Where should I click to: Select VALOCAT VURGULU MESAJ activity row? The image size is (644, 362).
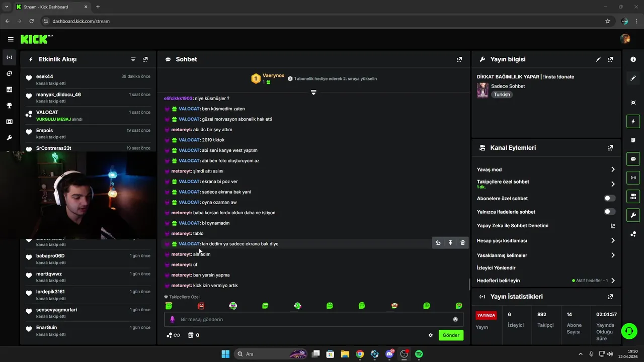[89, 116]
